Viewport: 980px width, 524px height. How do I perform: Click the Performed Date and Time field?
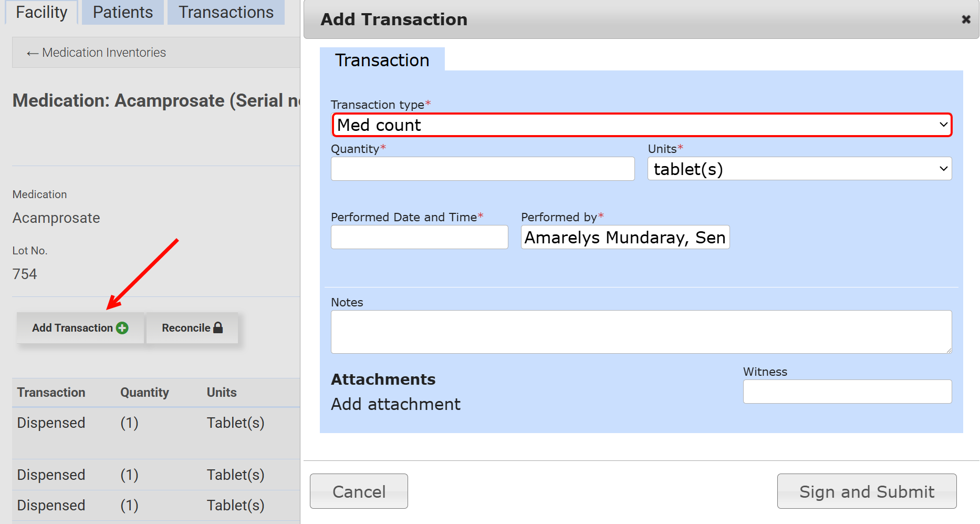click(x=419, y=238)
